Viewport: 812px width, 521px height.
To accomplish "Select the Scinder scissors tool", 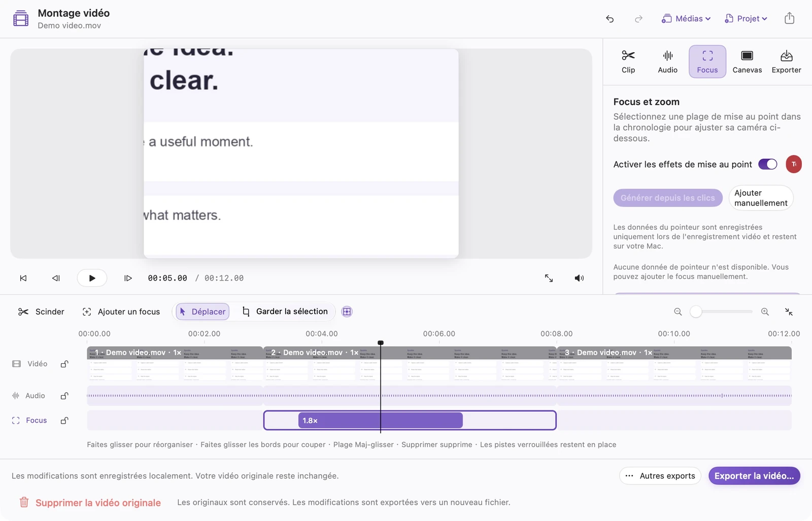I will 41,311.
